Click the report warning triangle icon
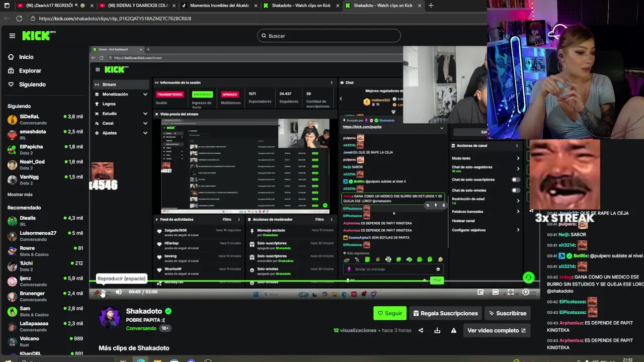Viewport: 644px width, 362px height. (454, 330)
